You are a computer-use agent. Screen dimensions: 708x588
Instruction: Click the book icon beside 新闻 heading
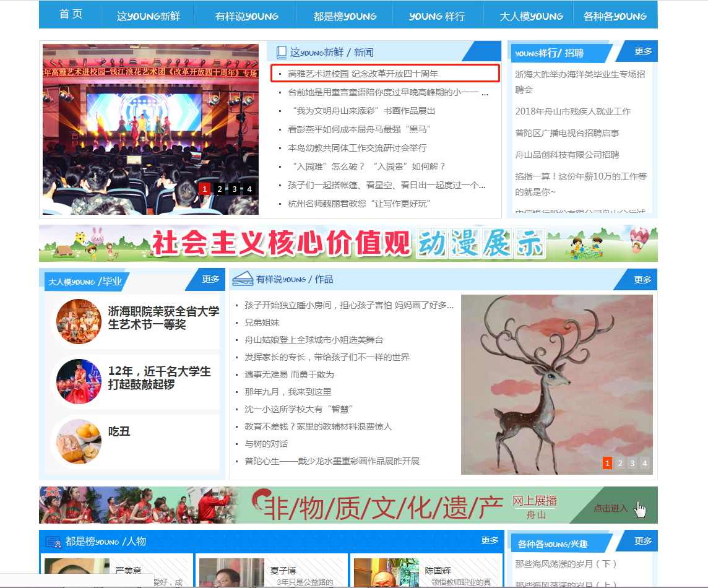click(x=282, y=53)
